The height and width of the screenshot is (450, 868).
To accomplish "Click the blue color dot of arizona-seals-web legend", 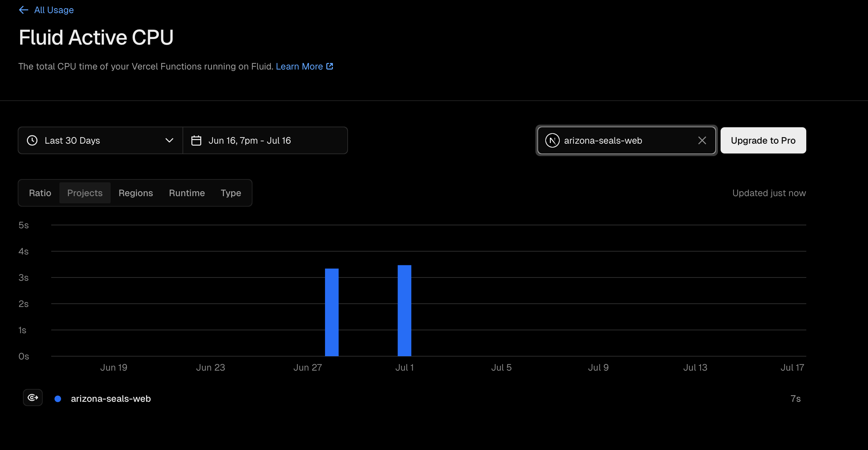I will pyautogui.click(x=58, y=399).
